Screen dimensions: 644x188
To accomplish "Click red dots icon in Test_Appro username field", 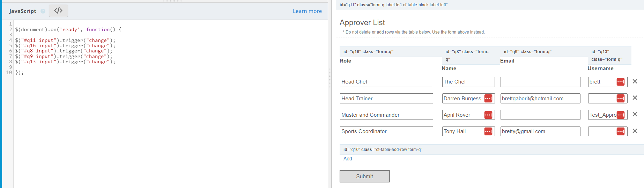I will [620, 115].
